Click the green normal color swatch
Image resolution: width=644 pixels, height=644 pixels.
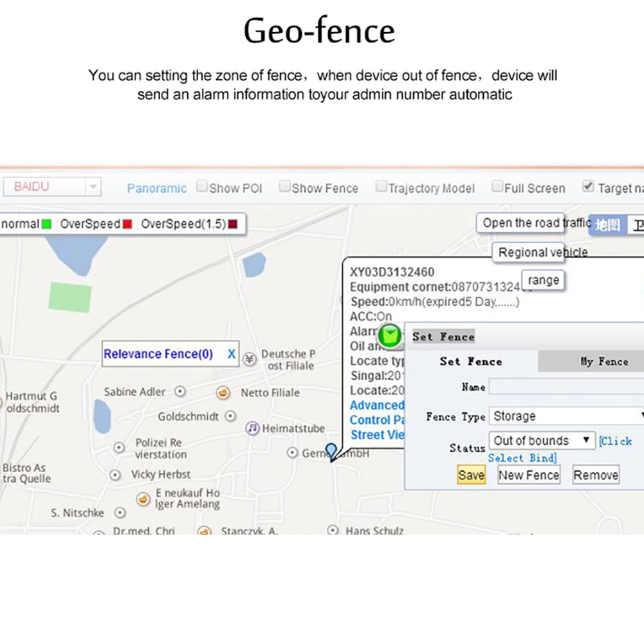click(x=46, y=224)
